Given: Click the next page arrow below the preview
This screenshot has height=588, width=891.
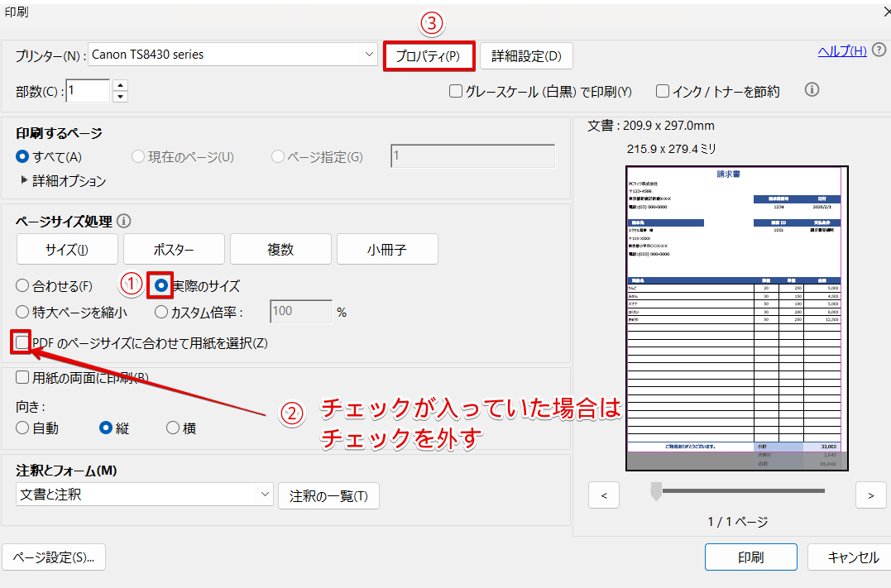Looking at the screenshot, I should click(x=870, y=495).
